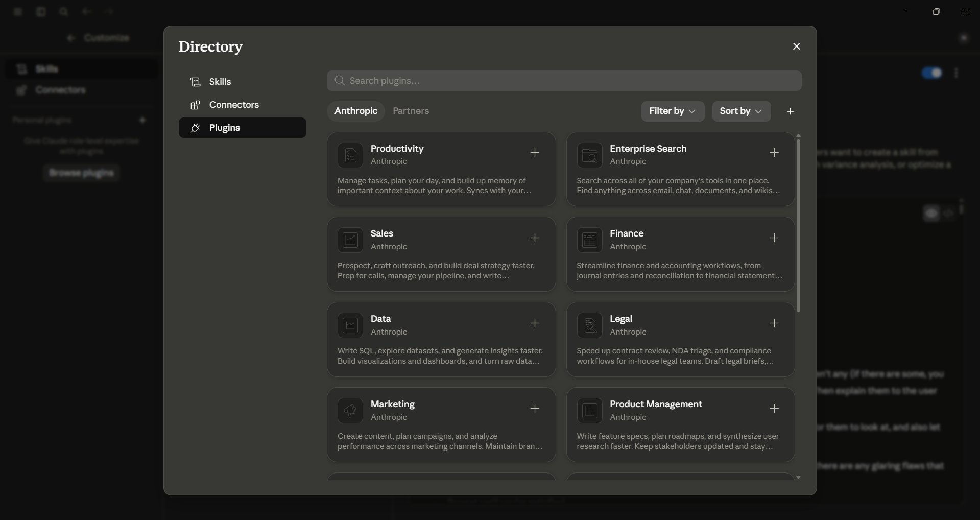Screen dimensions: 980x520
Task: Add the Legal plugin via its plus icon
Action: point(774,323)
